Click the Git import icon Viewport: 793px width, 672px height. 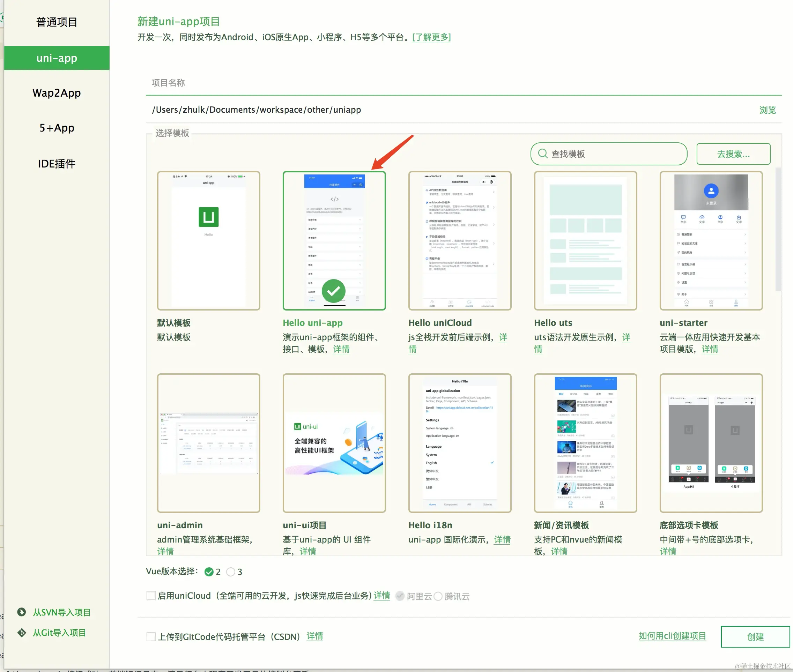tap(22, 632)
